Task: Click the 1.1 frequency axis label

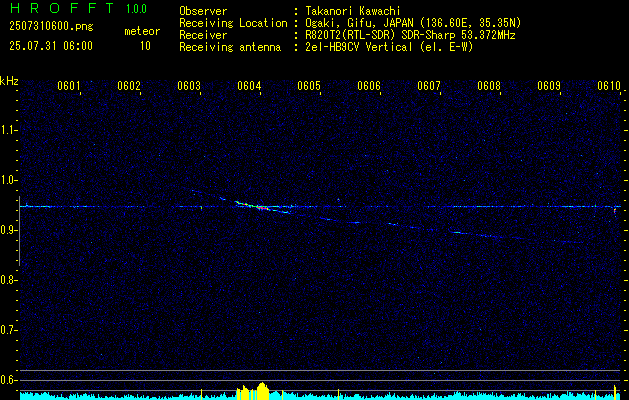Action: click(x=8, y=130)
